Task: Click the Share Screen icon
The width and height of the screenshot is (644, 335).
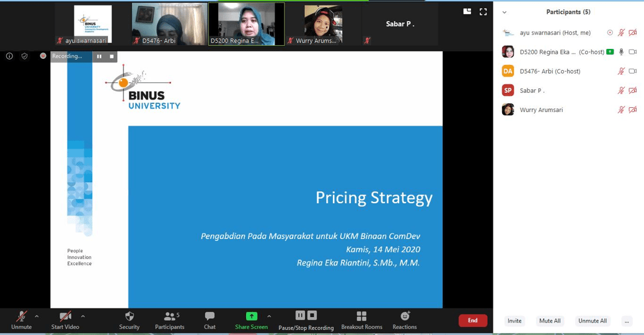Action: point(251,316)
